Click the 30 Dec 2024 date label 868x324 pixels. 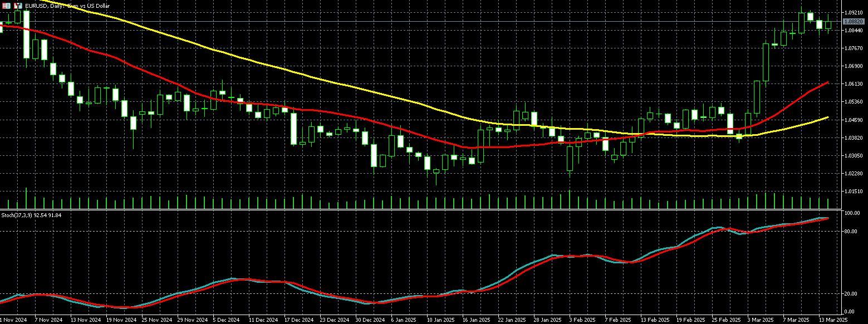click(x=370, y=320)
